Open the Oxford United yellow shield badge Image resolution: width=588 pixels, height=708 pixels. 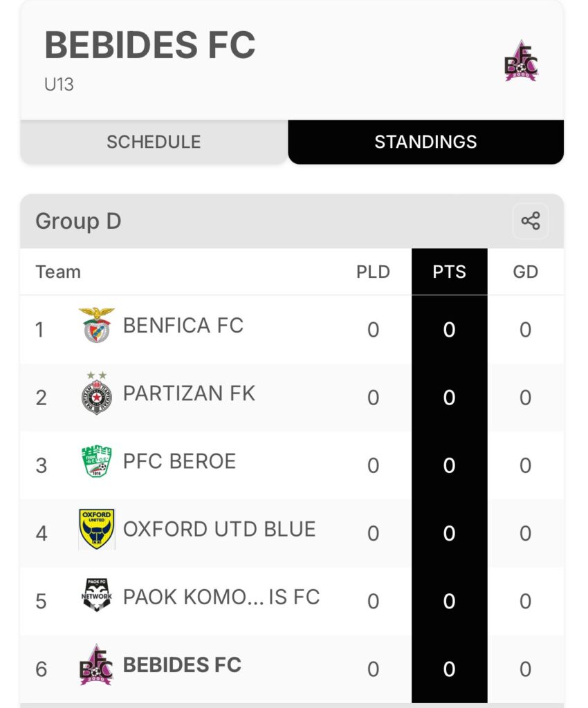point(97,529)
